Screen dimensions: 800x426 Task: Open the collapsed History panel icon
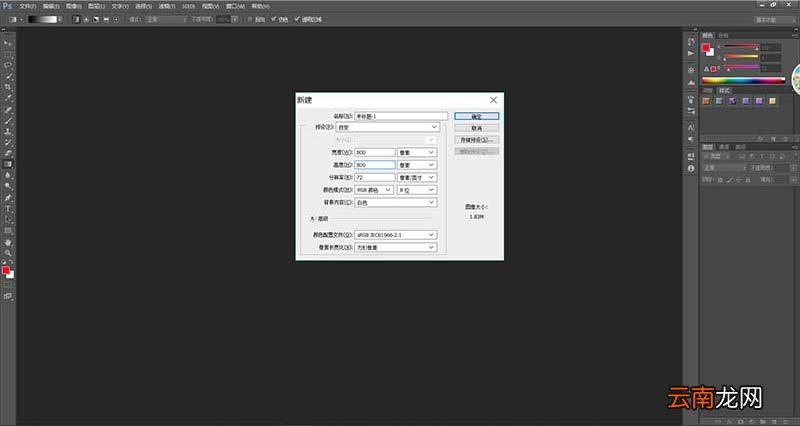tap(691, 41)
